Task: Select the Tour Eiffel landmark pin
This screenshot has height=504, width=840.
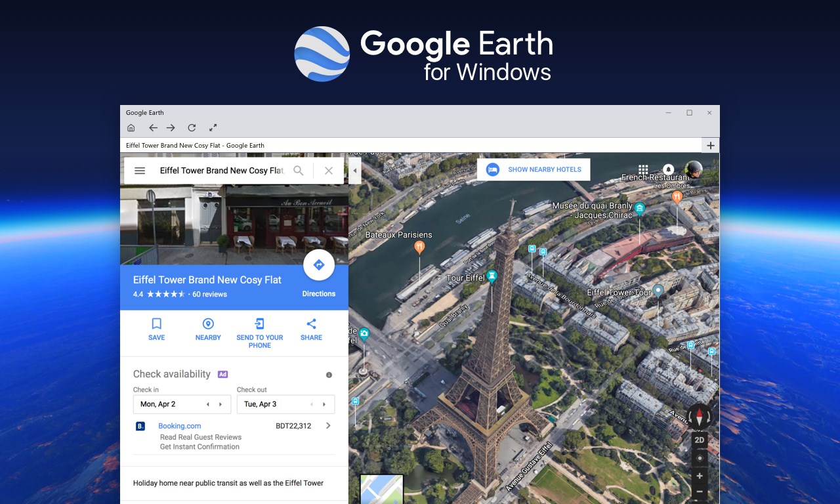Action: (x=492, y=276)
